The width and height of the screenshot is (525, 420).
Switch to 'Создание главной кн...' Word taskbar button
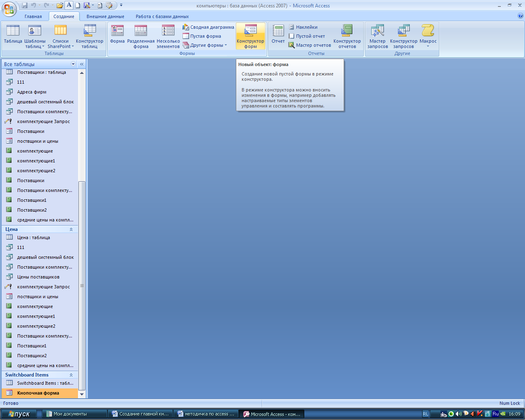[x=140, y=414]
